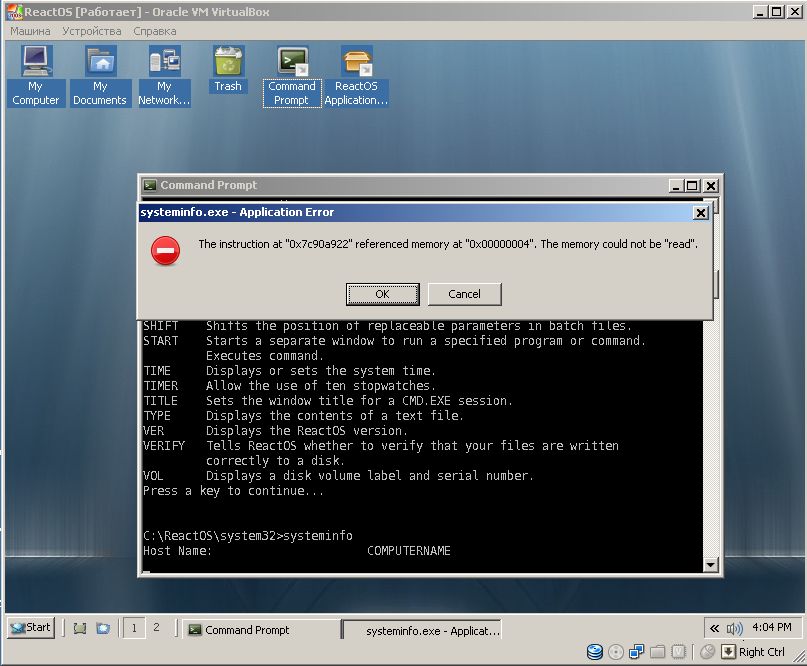807x666 pixels.
Task: Switch to virtual desktop 2
Action: coord(156,627)
